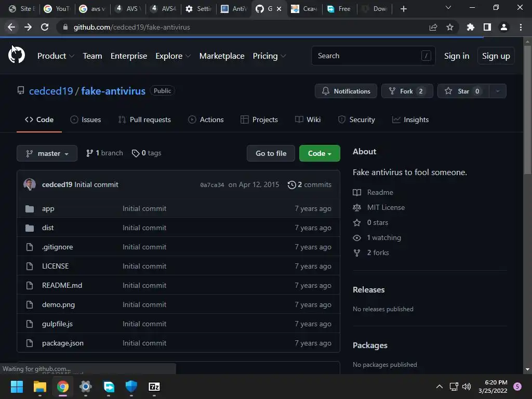
Task: Switch to Wiki tab
Action: [x=308, y=120]
